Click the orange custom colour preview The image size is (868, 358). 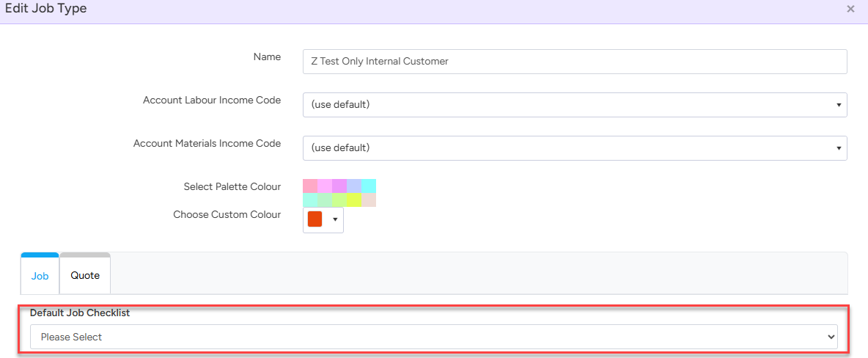315,219
